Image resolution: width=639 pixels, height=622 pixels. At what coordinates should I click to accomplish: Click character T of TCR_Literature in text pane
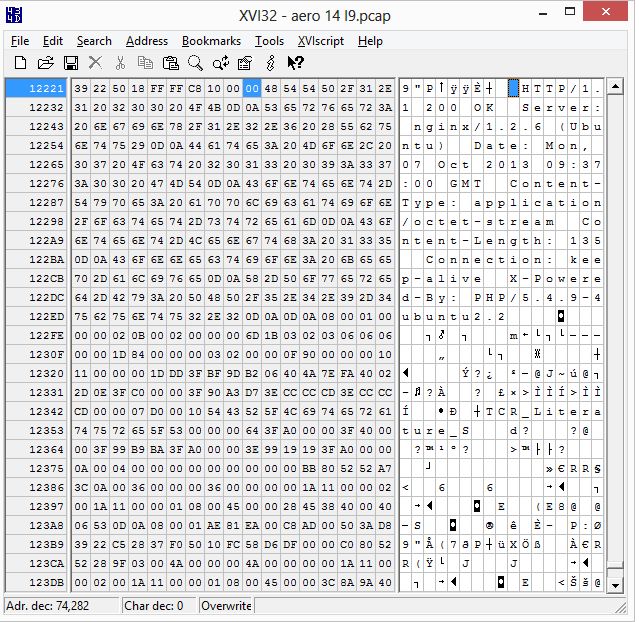489,412
